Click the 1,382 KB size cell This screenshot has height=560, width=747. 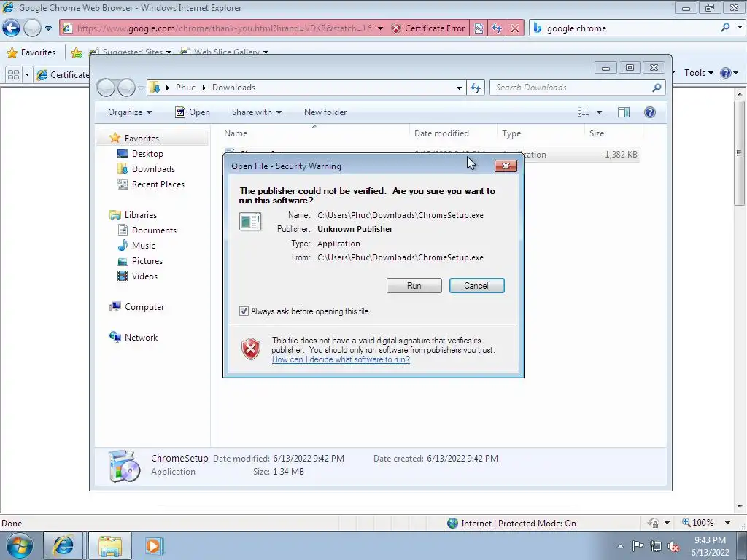(x=620, y=155)
